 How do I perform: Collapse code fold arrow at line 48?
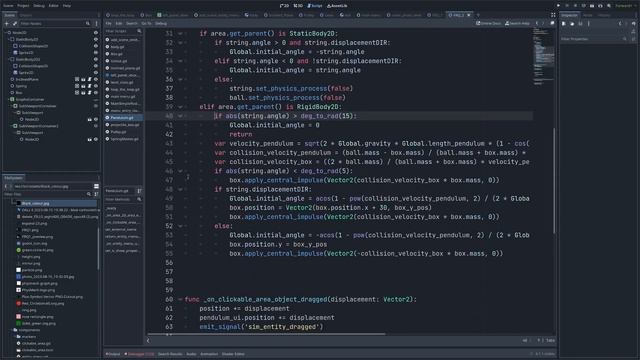coord(180,189)
